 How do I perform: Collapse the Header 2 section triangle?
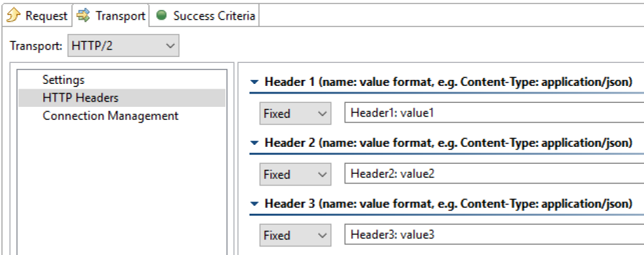tap(255, 143)
